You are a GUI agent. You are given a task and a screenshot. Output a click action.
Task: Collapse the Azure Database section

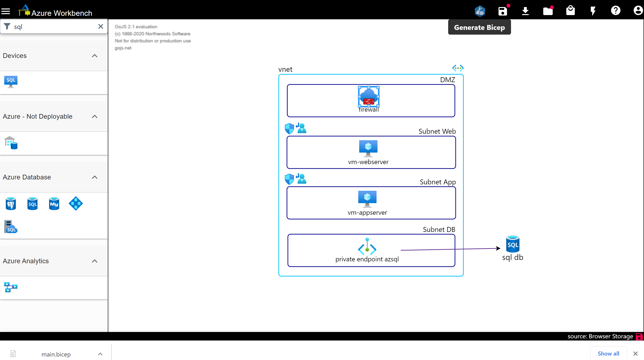point(94,177)
